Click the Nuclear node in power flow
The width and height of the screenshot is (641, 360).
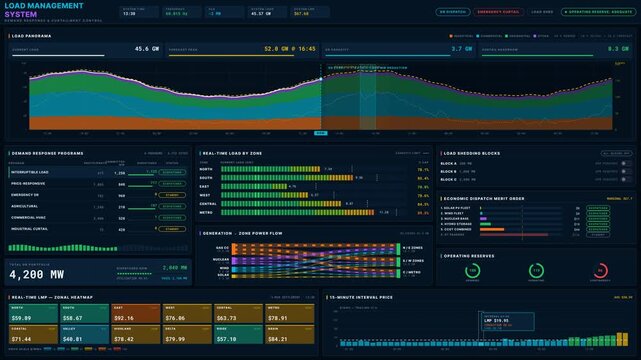234,261
